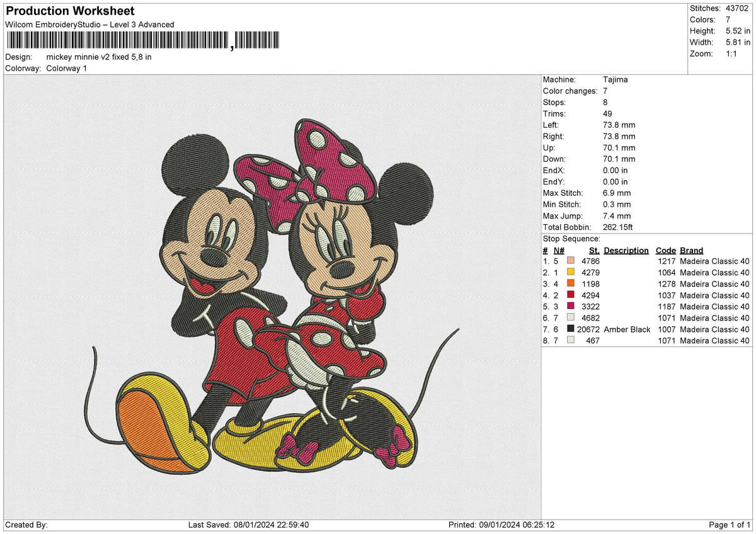This screenshot has width=756, height=534.
Task: Click the Stitches value "43702"
Action: point(738,8)
